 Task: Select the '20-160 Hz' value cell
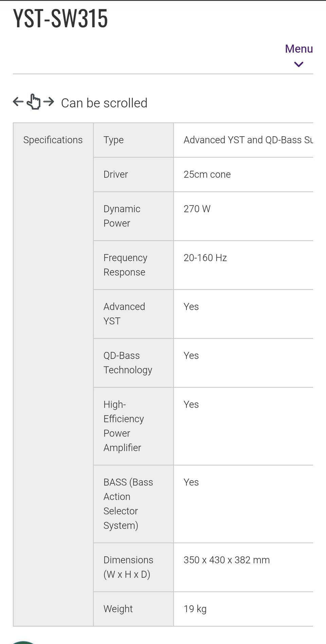pyautogui.click(x=205, y=258)
